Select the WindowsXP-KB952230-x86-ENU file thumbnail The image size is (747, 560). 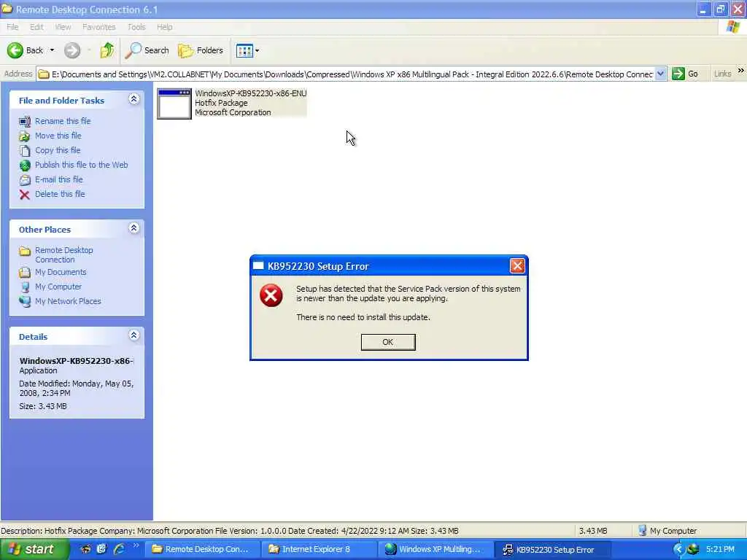click(174, 104)
